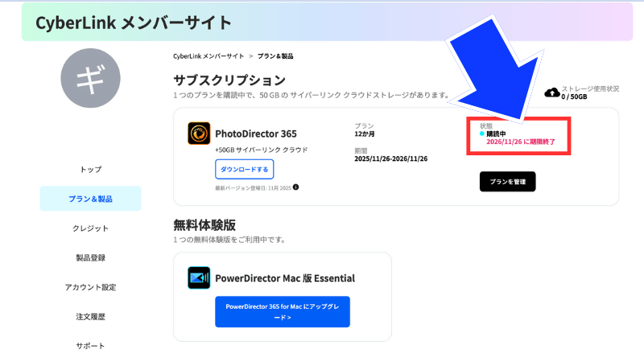Select プラン＆製品 in the sidebar

click(90, 199)
